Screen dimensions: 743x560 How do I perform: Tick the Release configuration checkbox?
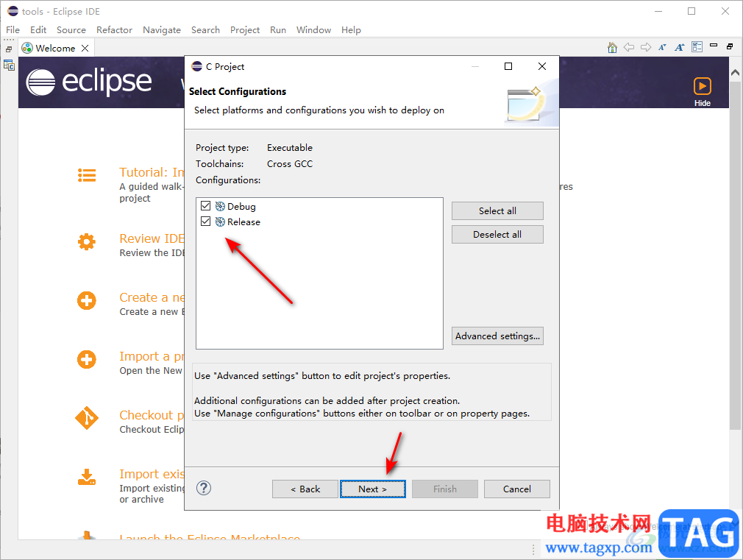point(206,221)
